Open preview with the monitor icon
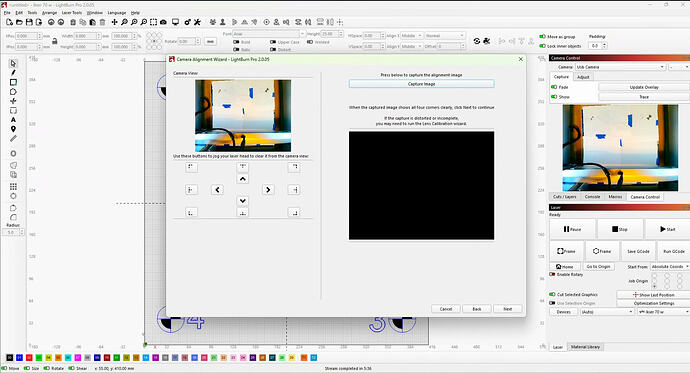Image resolution: width=690 pixels, height=373 pixels. (x=176, y=22)
